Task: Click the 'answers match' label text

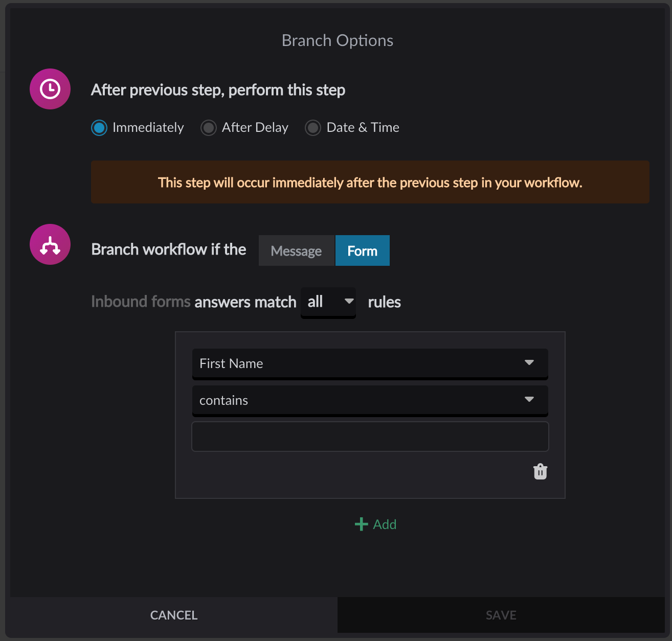Action: (x=245, y=302)
